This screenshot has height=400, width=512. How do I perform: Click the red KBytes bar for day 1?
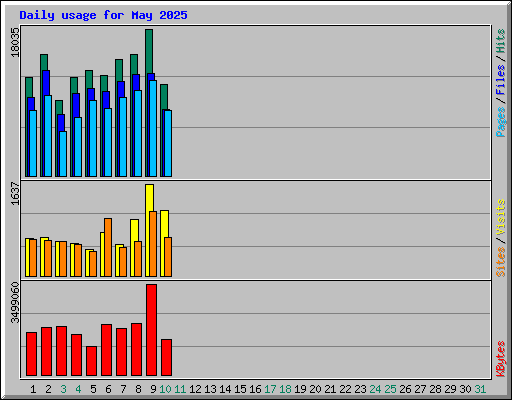pyautogui.click(x=31, y=354)
